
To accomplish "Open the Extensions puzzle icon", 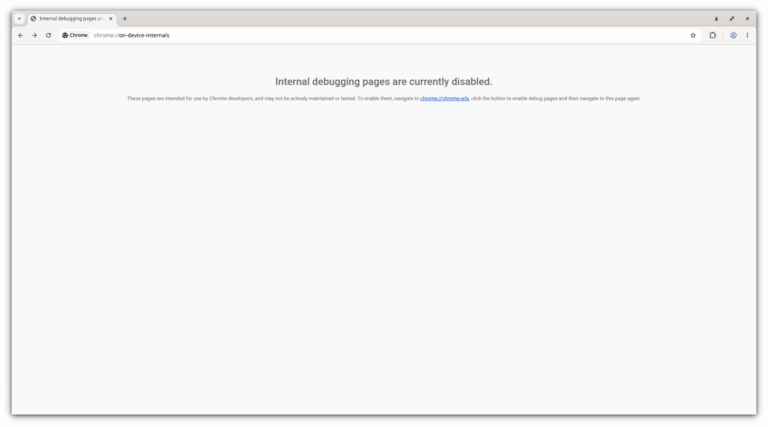I will [713, 35].
